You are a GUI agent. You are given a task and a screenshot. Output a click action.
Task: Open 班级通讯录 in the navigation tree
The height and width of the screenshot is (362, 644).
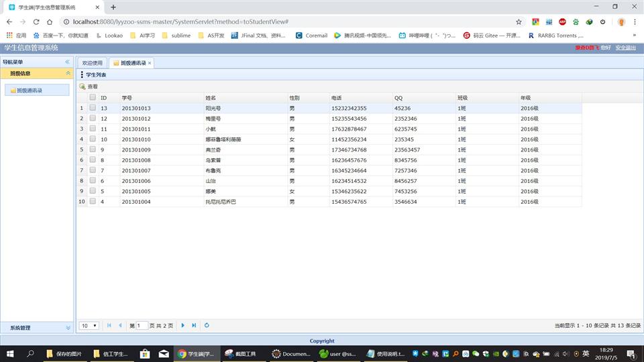(x=29, y=90)
